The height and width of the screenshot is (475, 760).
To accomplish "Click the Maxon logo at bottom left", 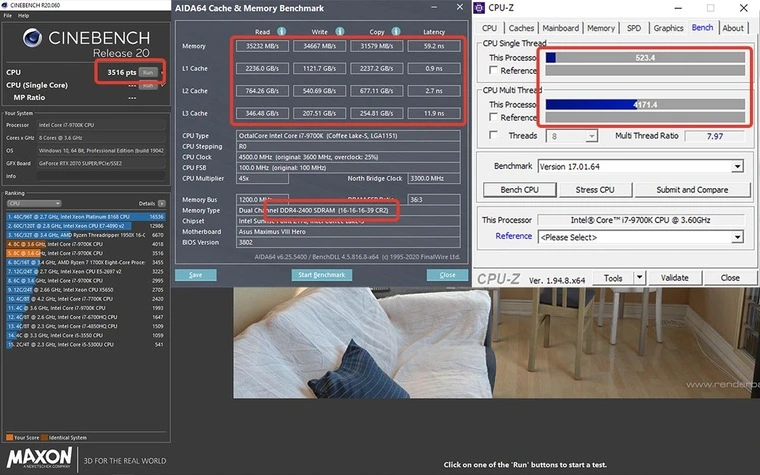I will [40, 459].
